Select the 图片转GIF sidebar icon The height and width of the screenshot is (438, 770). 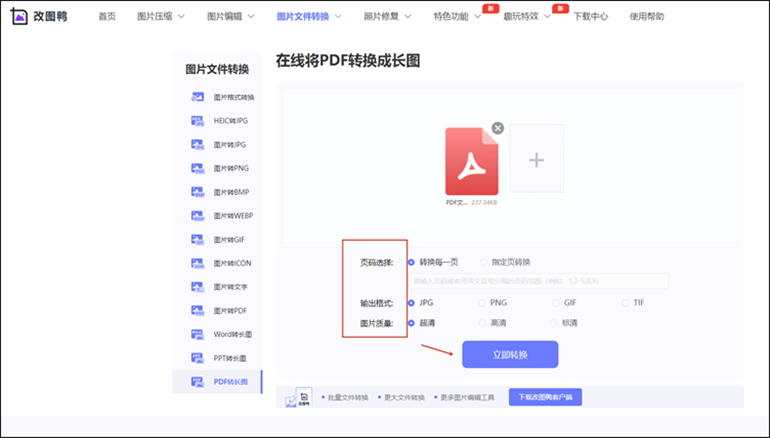(x=196, y=239)
